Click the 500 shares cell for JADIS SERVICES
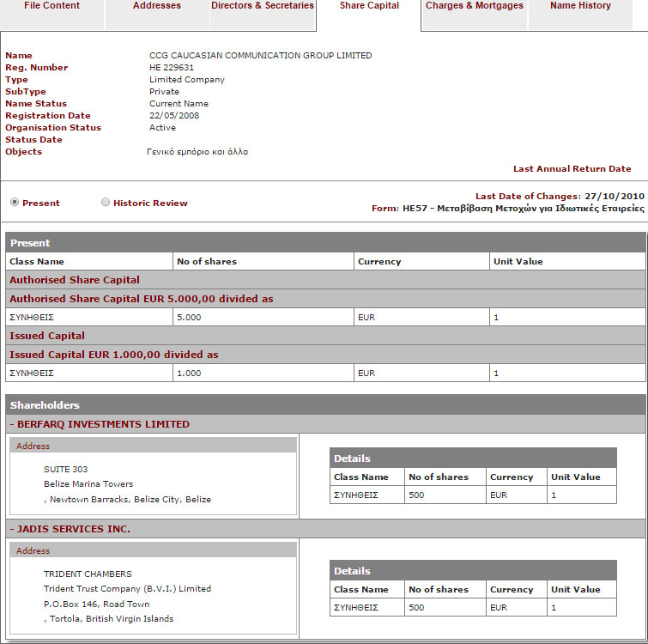 (445, 607)
